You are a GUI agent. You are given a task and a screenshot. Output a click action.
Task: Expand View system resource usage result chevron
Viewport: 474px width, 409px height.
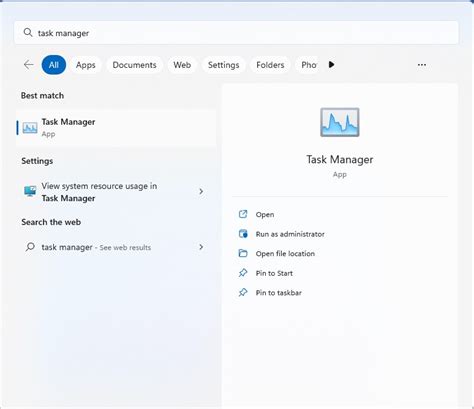(x=201, y=191)
